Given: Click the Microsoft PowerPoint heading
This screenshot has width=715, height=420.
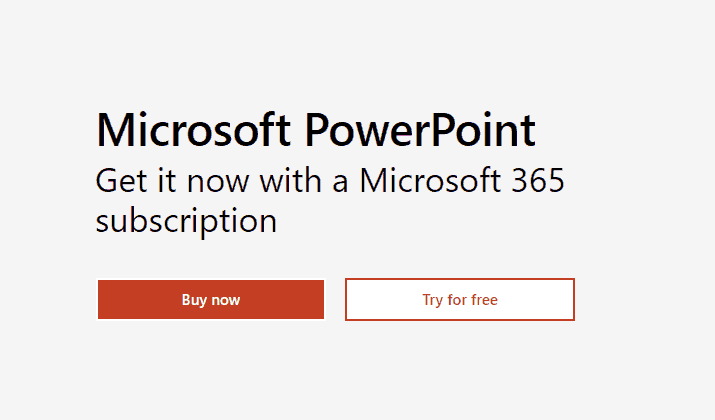Looking at the screenshot, I should click(x=316, y=132).
